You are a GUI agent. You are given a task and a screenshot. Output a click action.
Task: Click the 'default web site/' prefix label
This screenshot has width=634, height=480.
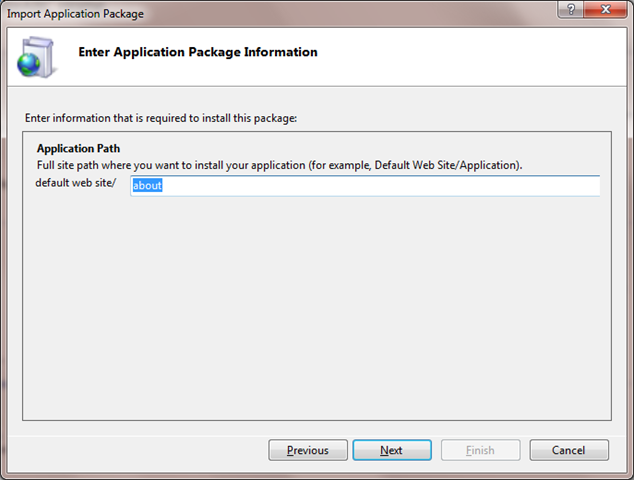click(76, 183)
